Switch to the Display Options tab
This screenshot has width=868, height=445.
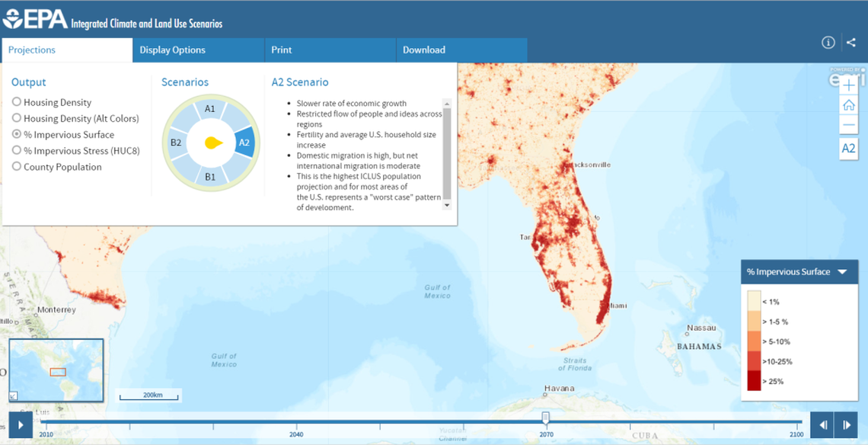[x=174, y=50]
